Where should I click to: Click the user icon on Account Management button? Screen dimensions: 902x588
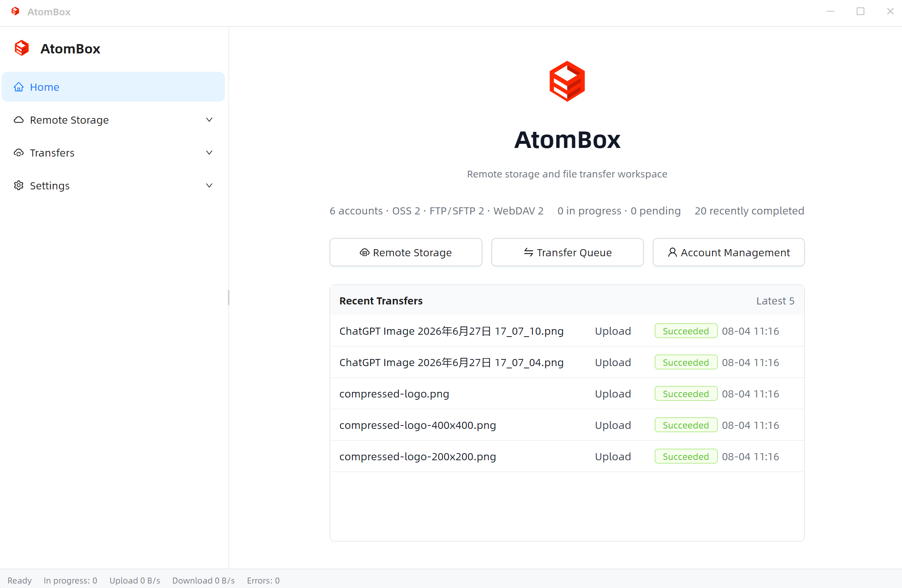672,252
